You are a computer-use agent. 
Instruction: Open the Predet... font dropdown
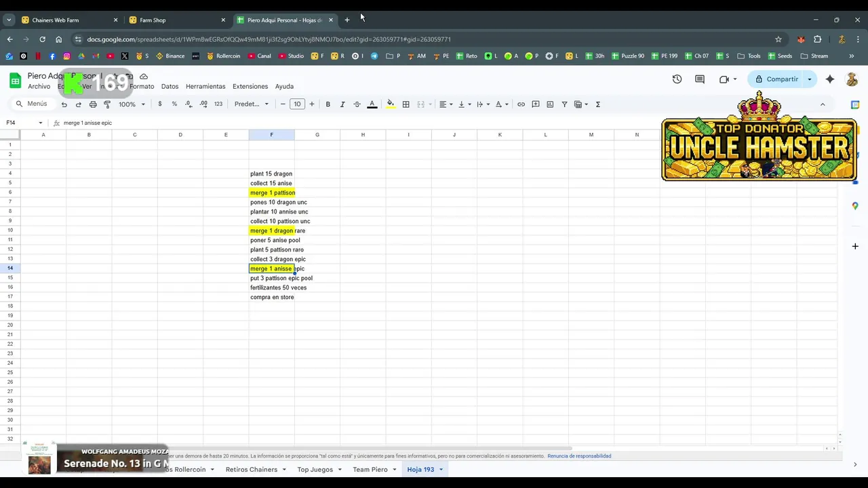point(252,104)
